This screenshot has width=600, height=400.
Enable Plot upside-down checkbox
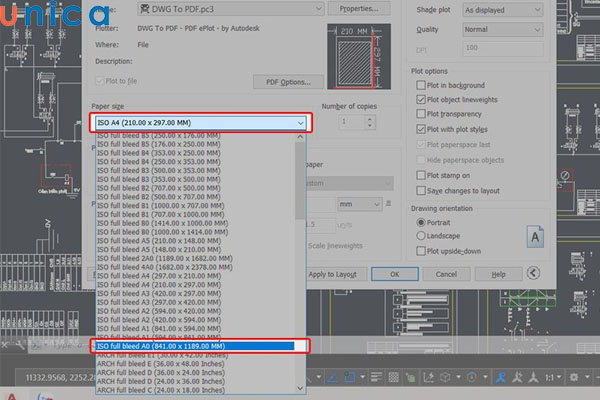tap(421, 251)
